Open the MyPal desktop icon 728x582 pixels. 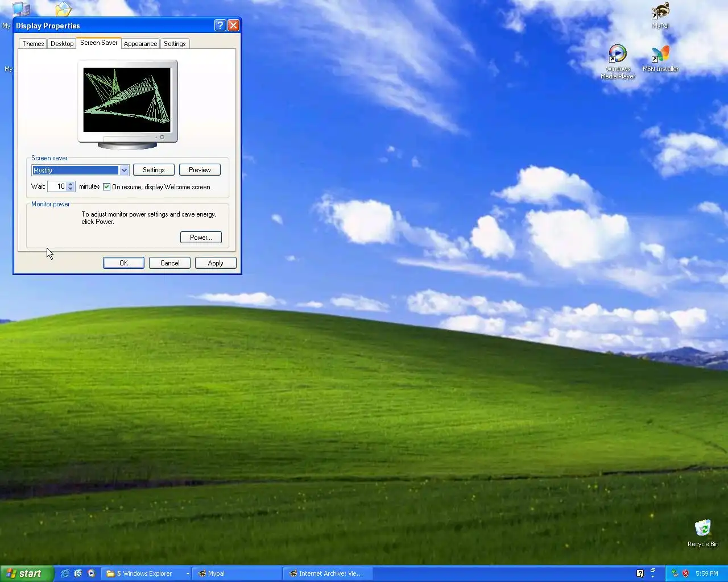tap(660, 15)
